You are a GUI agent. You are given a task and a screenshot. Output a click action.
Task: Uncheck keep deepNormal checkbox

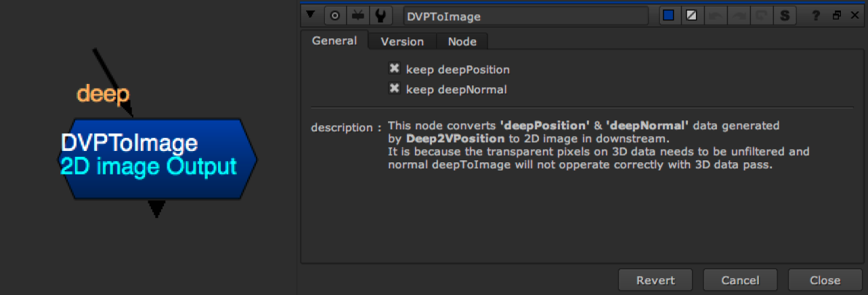393,88
